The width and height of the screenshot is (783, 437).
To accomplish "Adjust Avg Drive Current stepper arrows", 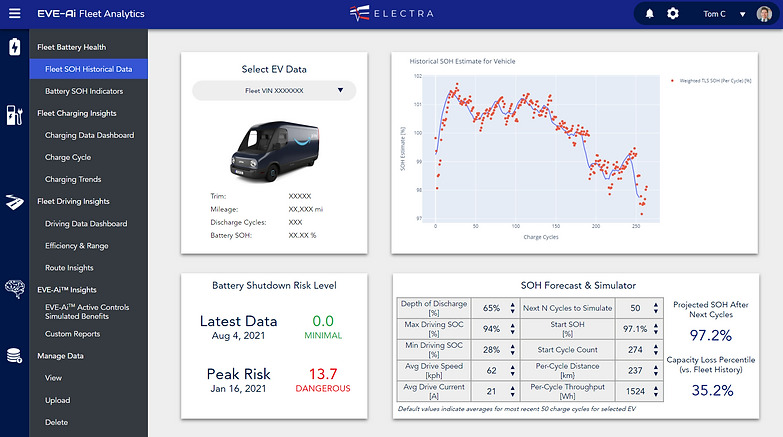I will point(512,391).
